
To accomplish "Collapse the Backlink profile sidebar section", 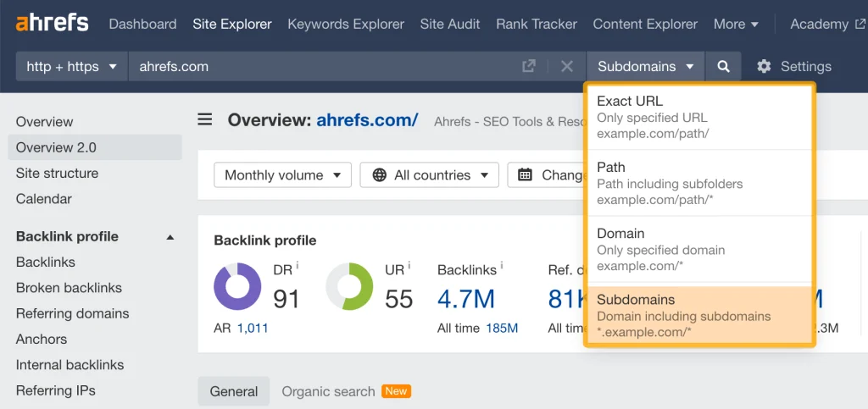I will coord(170,237).
